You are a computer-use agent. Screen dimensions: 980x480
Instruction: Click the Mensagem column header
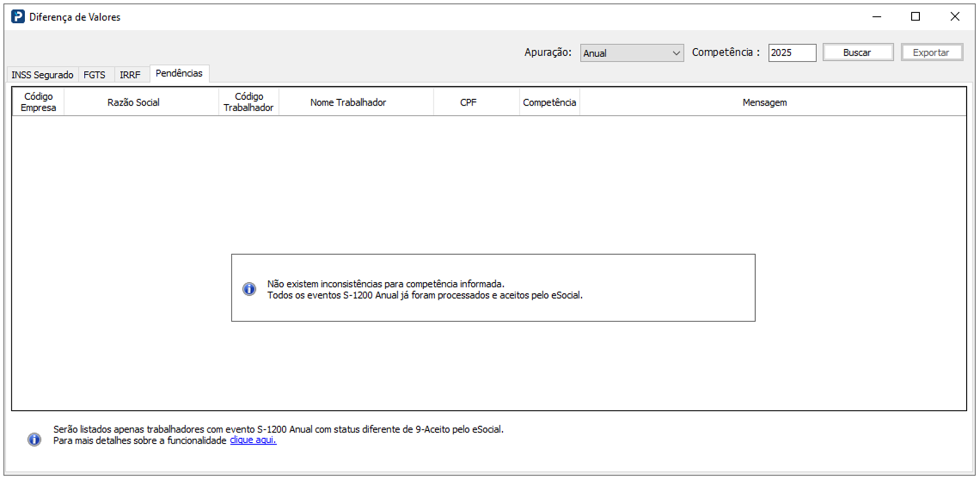764,102
